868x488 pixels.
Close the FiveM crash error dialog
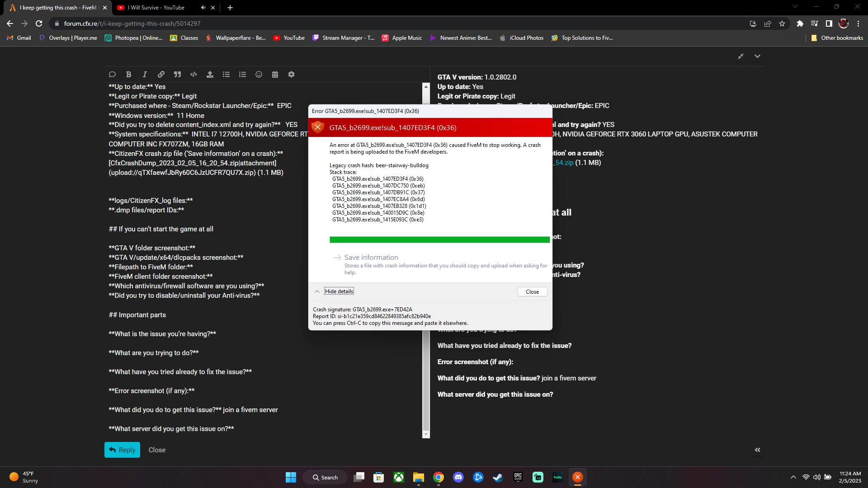(532, 292)
